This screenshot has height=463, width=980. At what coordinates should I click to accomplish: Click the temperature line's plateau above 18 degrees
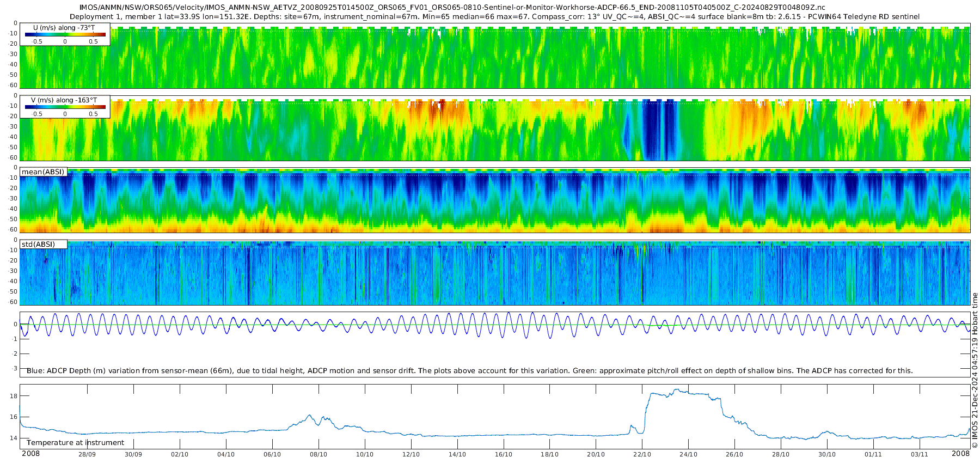click(x=681, y=392)
